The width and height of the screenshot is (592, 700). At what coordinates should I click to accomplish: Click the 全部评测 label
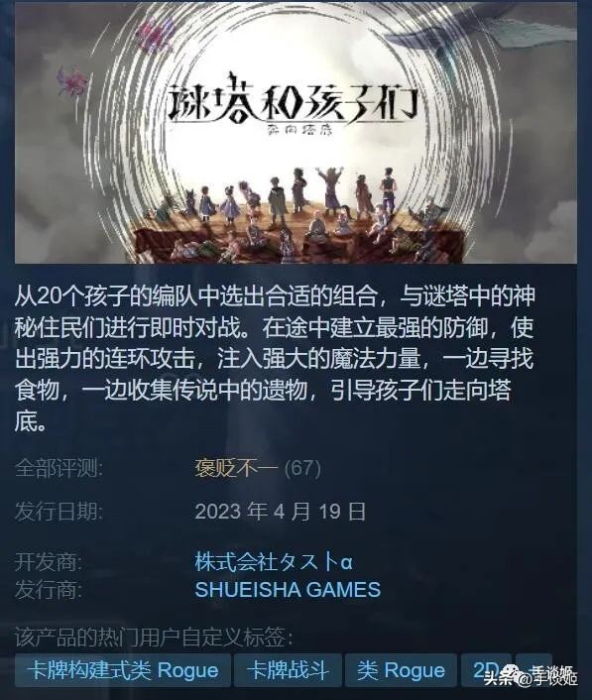(59, 468)
